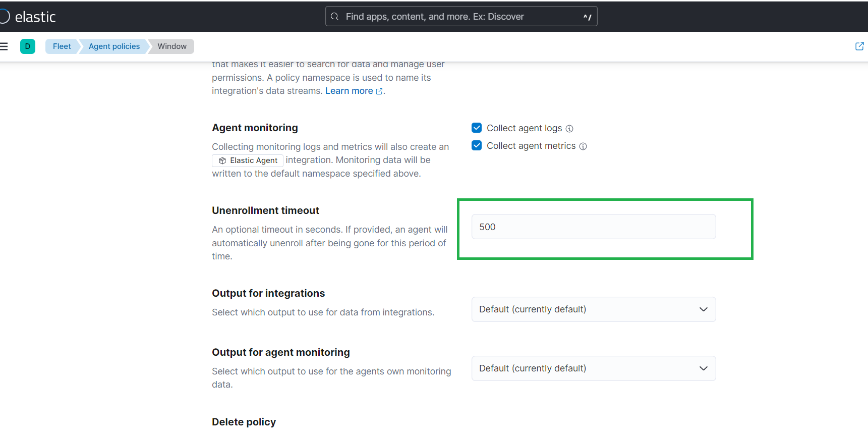Open Output for agent monitoring dropdown
868x435 pixels.
(x=585, y=368)
